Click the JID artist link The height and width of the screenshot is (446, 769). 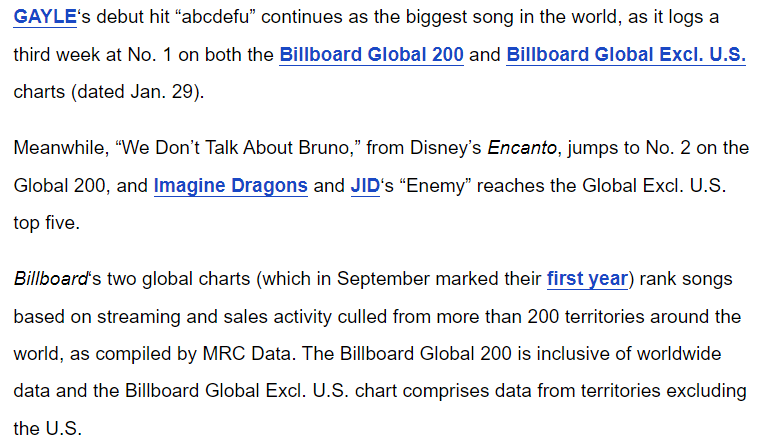[365, 186]
